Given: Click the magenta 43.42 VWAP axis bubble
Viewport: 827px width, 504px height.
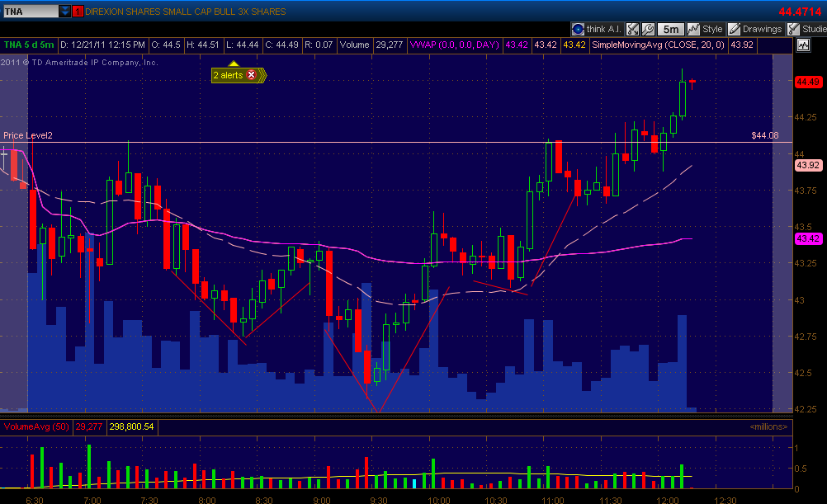Looking at the screenshot, I should 808,238.
